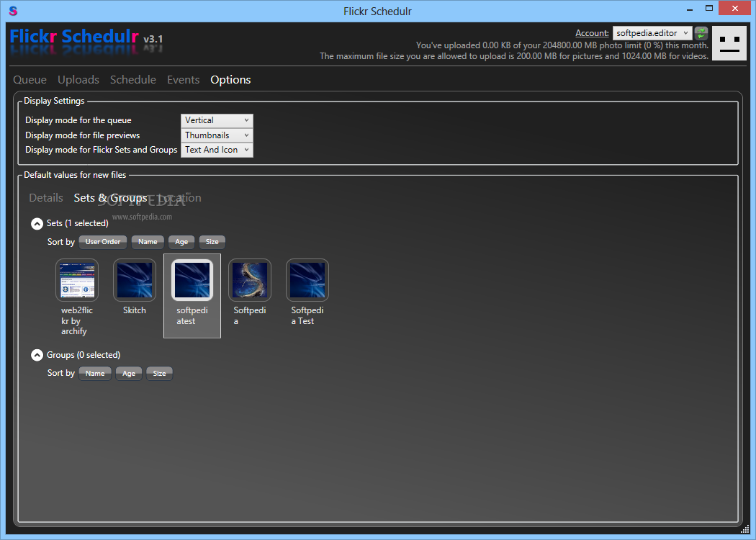Click the Groups (0 selected) header text

84,355
